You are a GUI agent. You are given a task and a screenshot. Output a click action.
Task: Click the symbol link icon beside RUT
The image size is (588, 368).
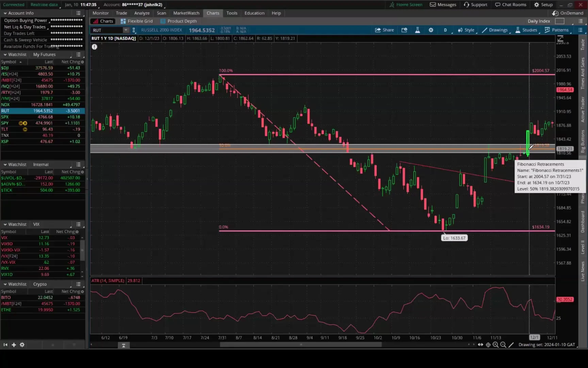[134, 30]
